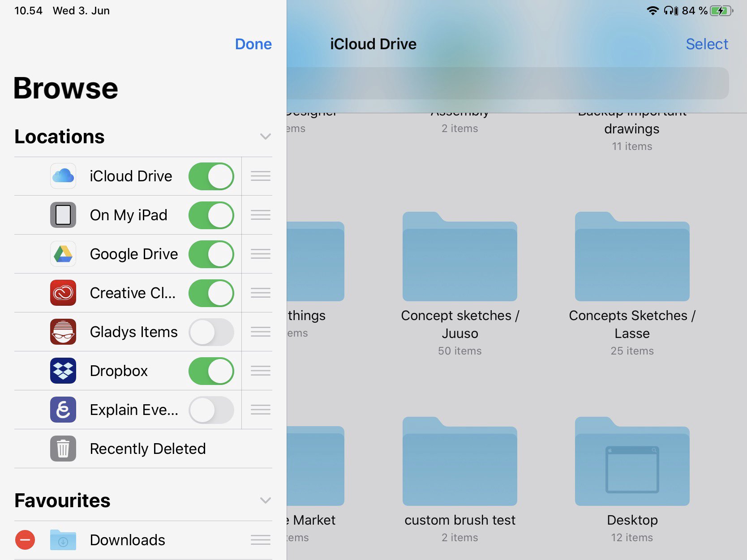The height and width of the screenshot is (560, 747).
Task: Tap the 84 % battery percentage
Action: point(695,11)
